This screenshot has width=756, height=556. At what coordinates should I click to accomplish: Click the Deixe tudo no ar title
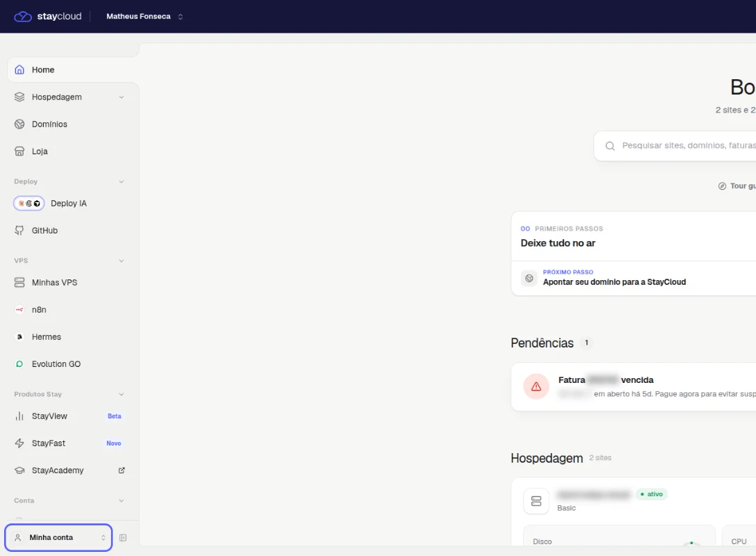pyautogui.click(x=558, y=243)
